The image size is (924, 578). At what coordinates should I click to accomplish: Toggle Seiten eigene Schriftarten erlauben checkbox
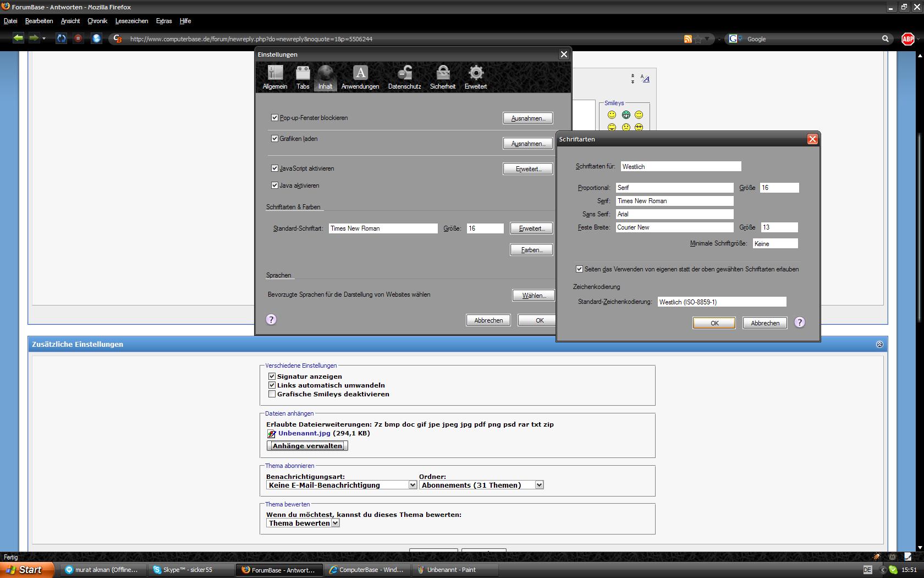tap(579, 269)
